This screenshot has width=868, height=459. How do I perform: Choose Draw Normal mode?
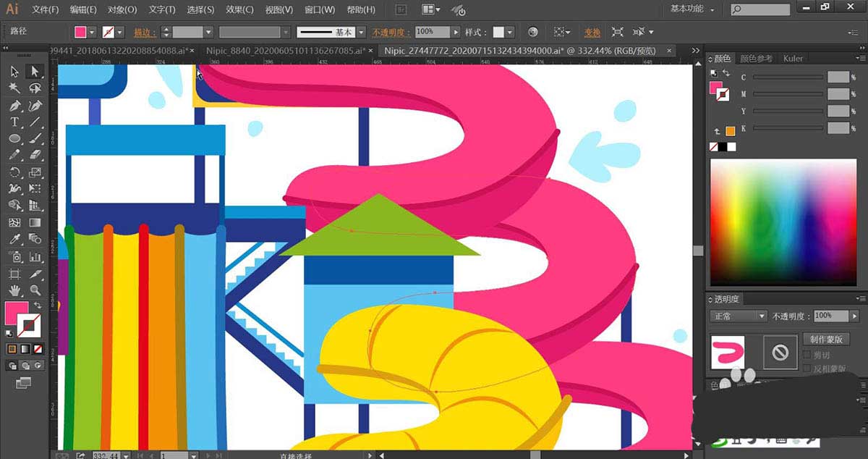(13, 366)
